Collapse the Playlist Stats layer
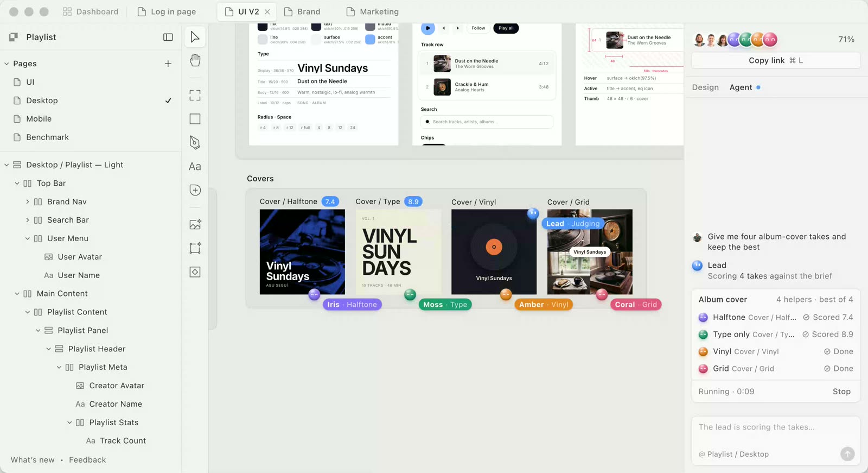This screenshot has height=473, width=868. (69, 422)
